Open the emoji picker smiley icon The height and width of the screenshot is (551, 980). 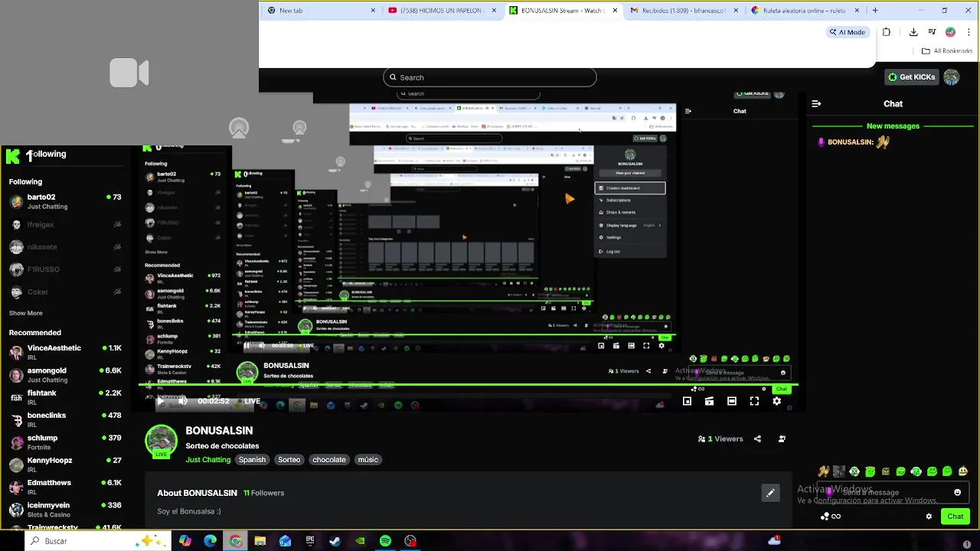(x=957, y=493)
